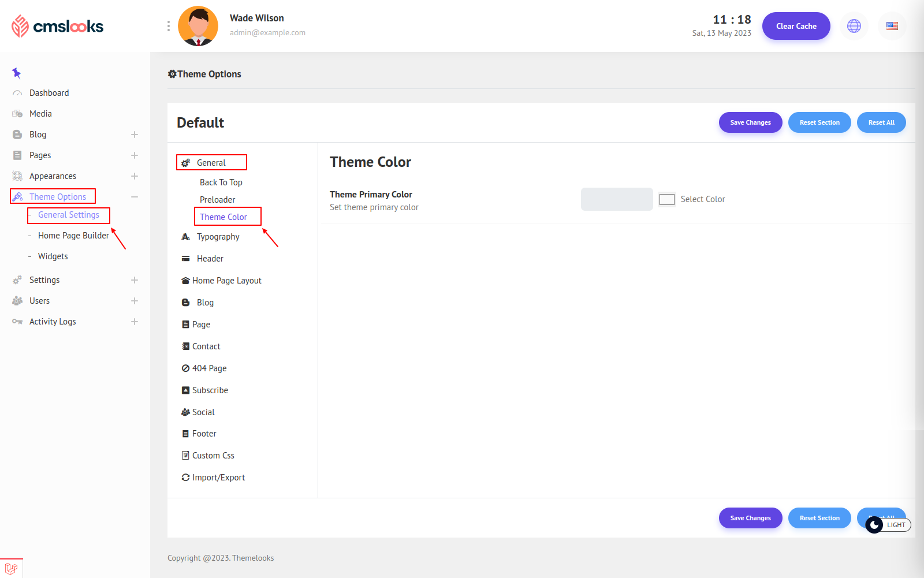Open the Preloader settings

217,200
